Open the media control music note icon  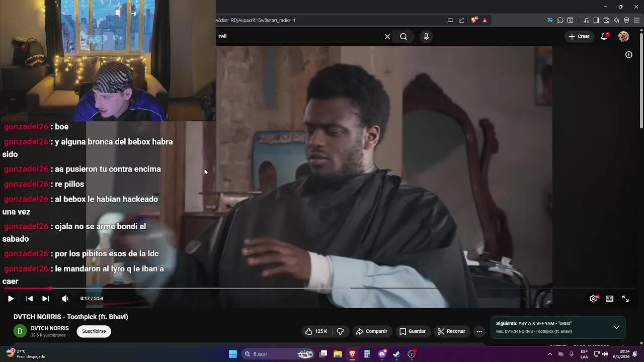click(x=586, y=20)
